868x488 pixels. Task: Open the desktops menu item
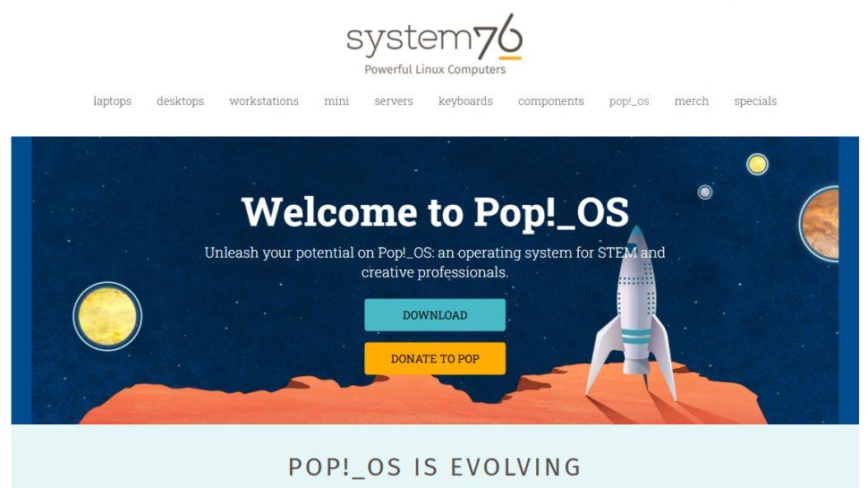coord(181,101)
